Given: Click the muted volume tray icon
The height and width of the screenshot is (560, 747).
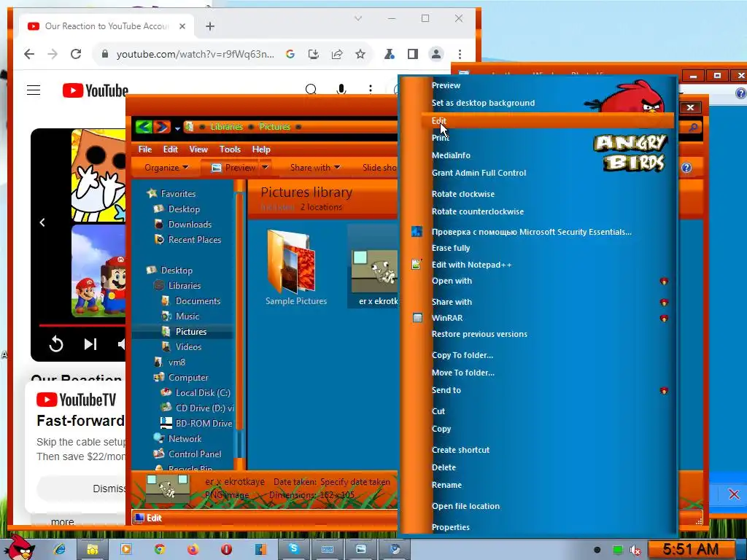Looking at the screenshot, I should [635, 550].
